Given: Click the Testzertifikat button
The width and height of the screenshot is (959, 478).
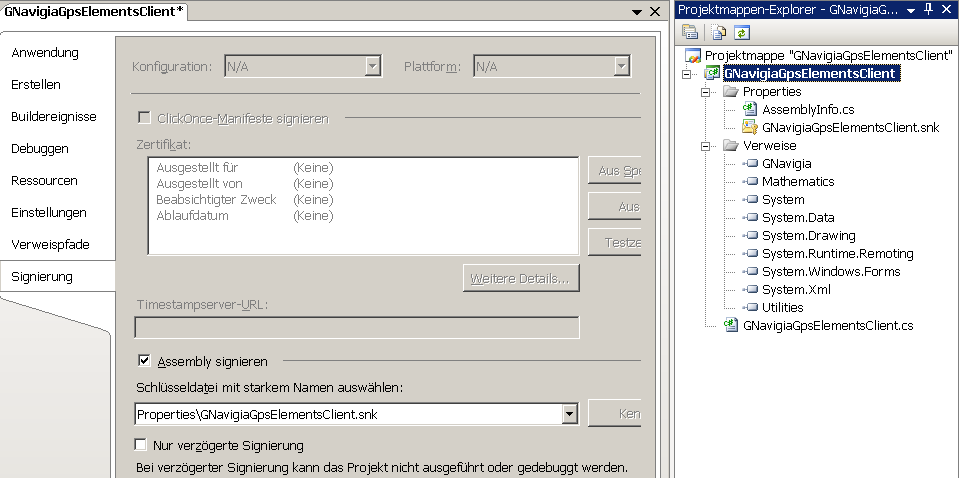Looking at the screenshot, I should [614, 242].
